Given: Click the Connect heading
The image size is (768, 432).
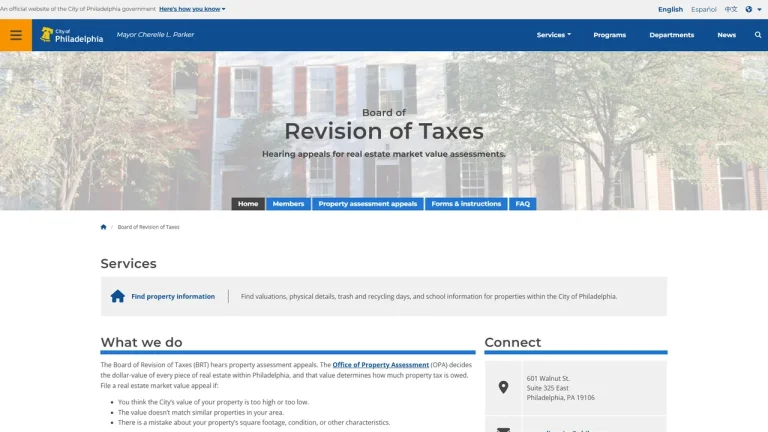Looking at the screenshot, I should click(x=513, y=342).
